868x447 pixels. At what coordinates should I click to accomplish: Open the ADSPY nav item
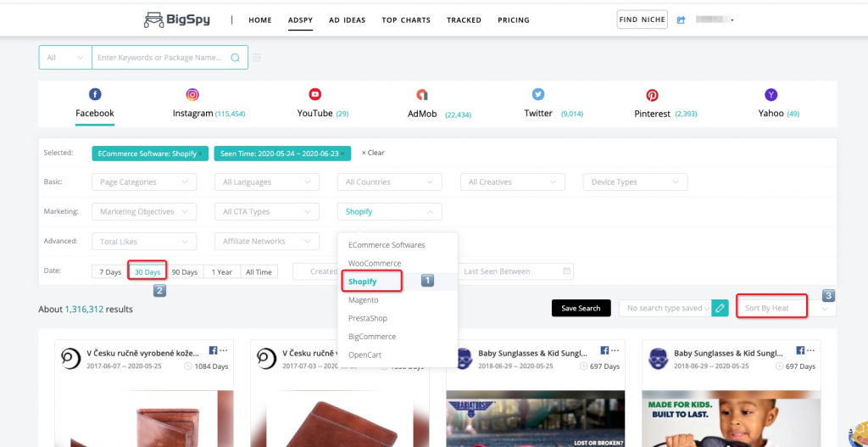click(x=301, y=20)
